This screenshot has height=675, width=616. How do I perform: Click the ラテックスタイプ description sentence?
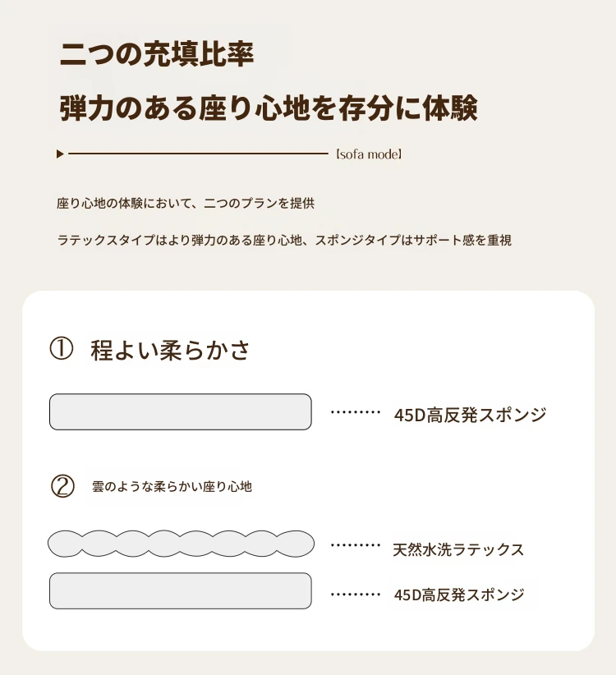coord(284,241)
